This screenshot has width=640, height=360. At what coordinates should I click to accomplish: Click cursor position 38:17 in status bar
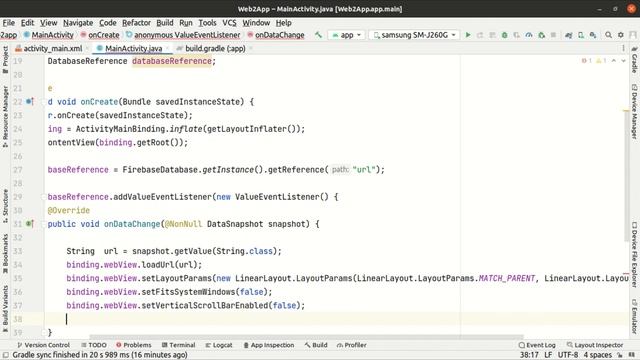(529, 355)
